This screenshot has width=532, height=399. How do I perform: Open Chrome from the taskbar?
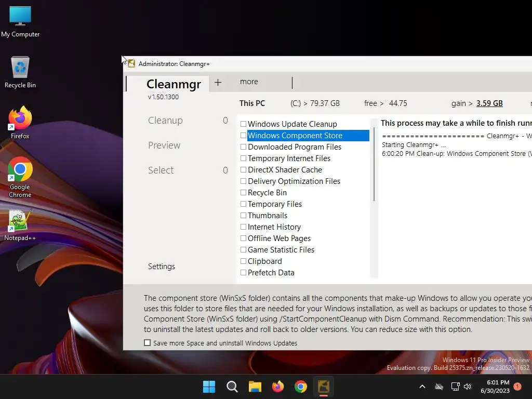[301, 387]
